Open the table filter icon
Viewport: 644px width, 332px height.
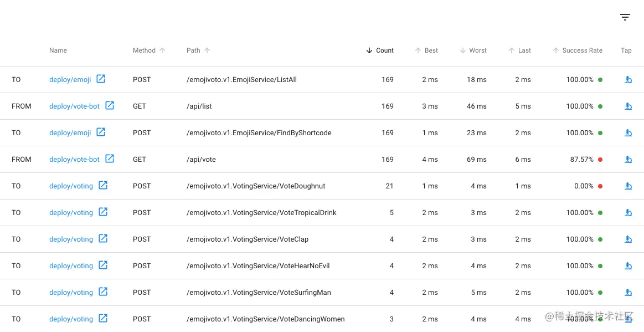[x=625, y=17]
